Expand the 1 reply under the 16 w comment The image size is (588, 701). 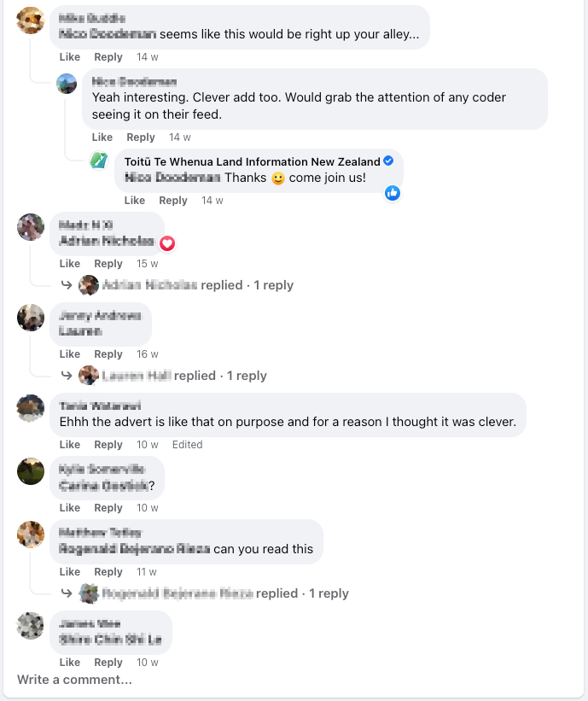pyautogui.click(x=246, y=376)
